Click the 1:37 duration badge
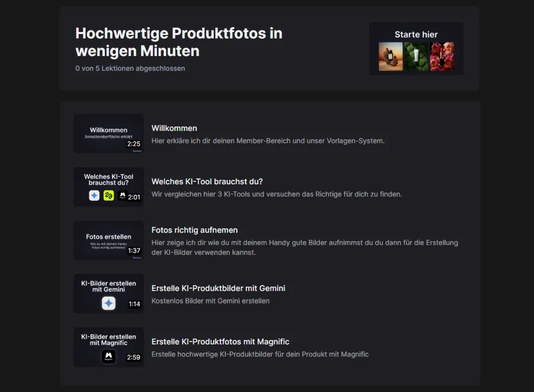The image size is (534, 392). pyautogui.click(x=134, y=251)
